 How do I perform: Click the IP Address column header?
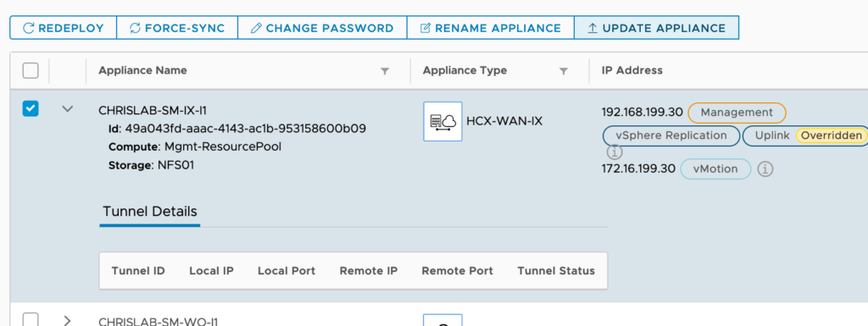[x=632, y=70]
